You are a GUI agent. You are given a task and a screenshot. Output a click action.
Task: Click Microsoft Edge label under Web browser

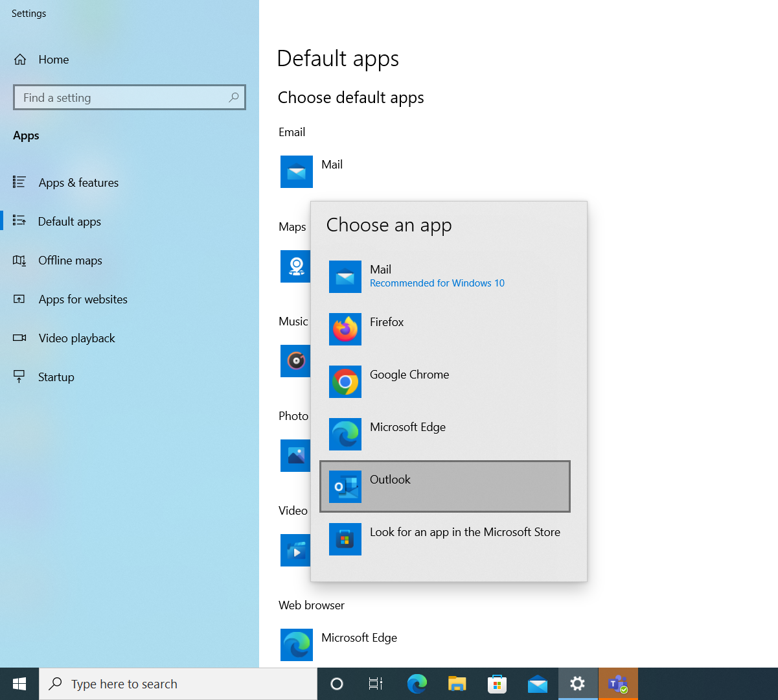coord(360,638)
